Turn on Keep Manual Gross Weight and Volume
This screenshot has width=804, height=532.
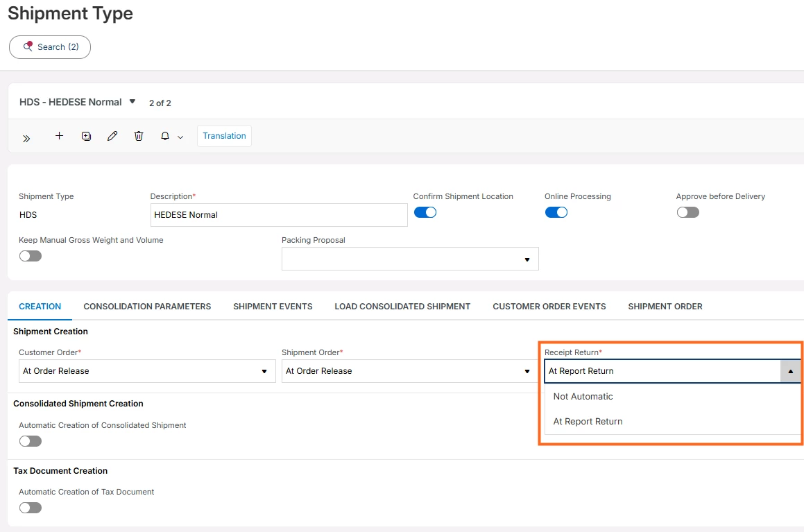[31, 256]
